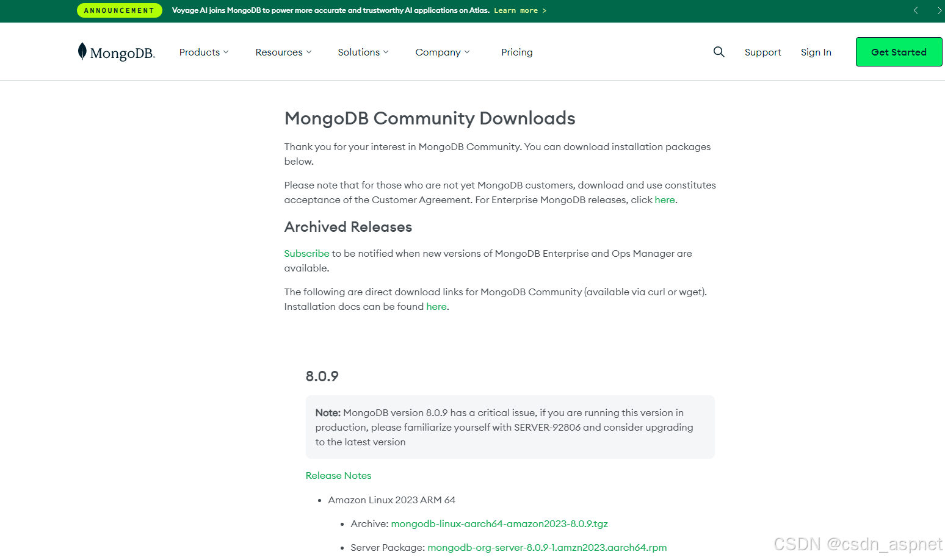Open the 'here' link for installation docs
The image size is (945, 560).
point(436,307)
